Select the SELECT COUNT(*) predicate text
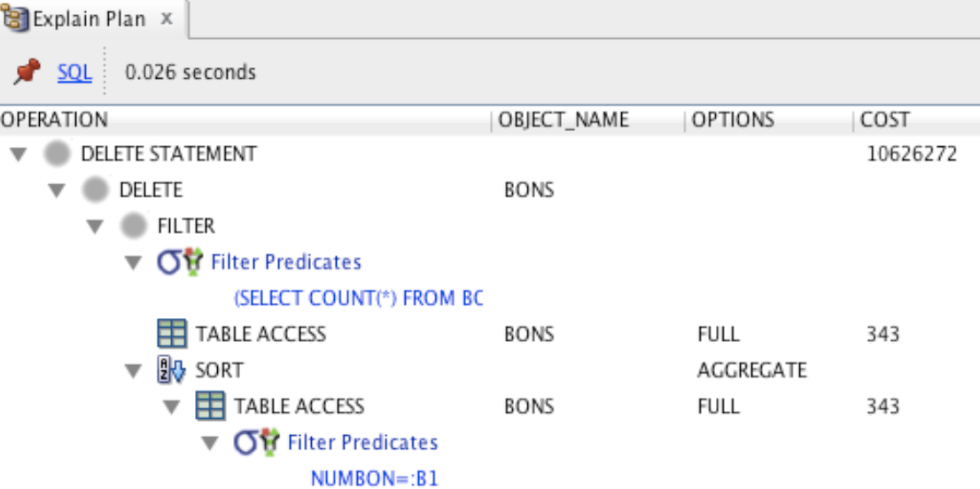Viewport: 980px width, 489px height. coord(359,299)
